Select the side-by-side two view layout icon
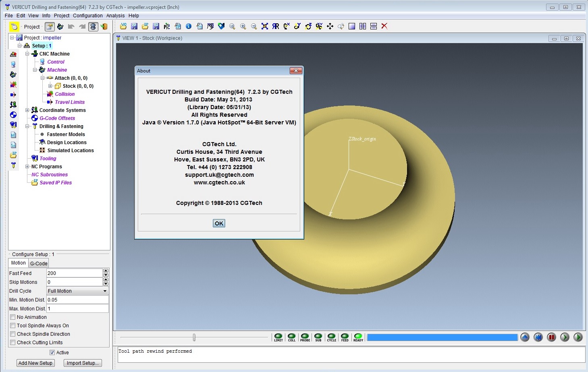This screenshot has height=372, width=588. tap(363, 26)
